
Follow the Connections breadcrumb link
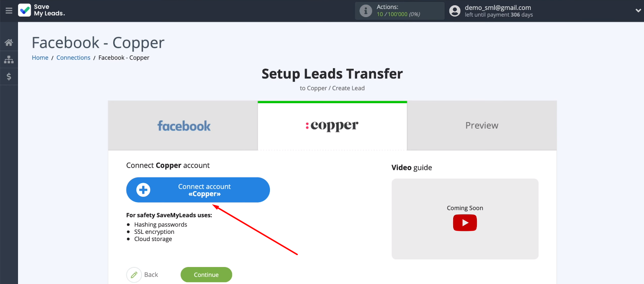click(73, 58)
